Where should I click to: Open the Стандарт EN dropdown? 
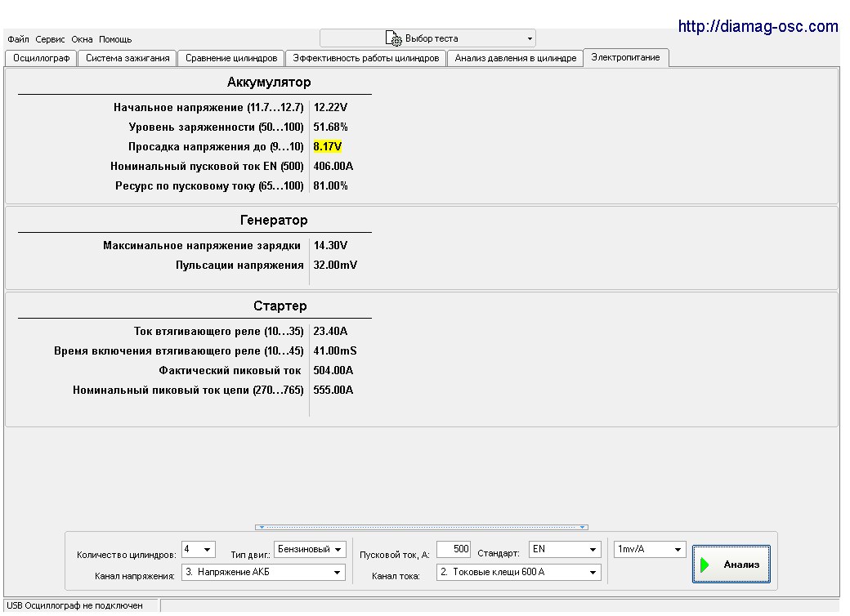point(565,549)
